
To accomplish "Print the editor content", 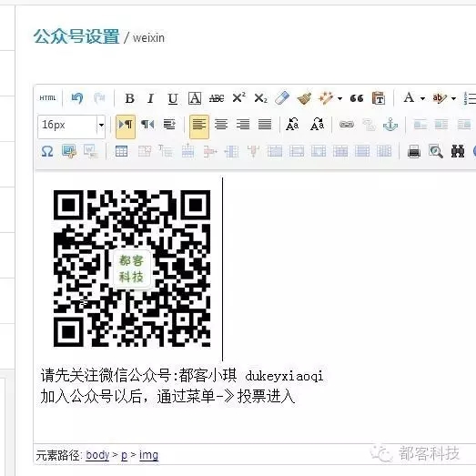I will click(x=414, y=151).
